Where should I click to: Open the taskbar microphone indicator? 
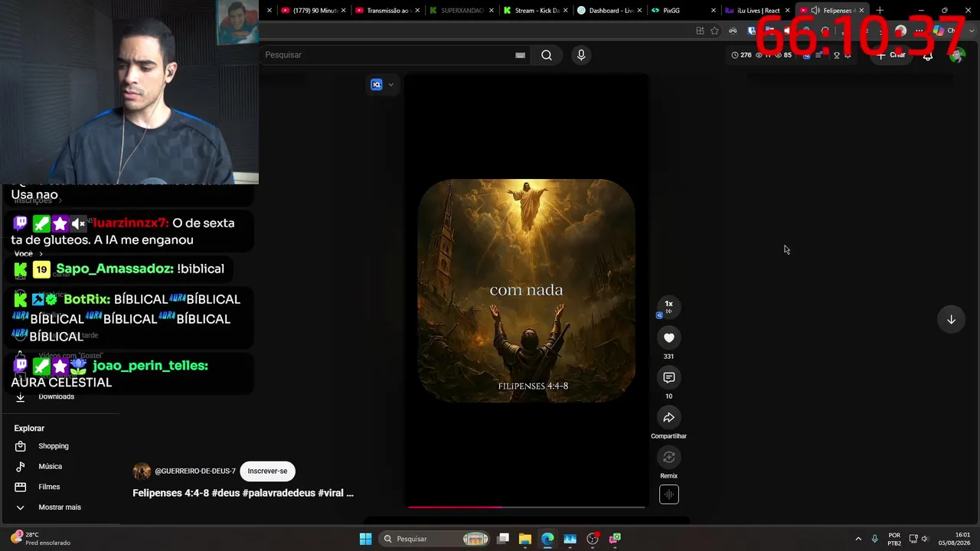[874, 539]
